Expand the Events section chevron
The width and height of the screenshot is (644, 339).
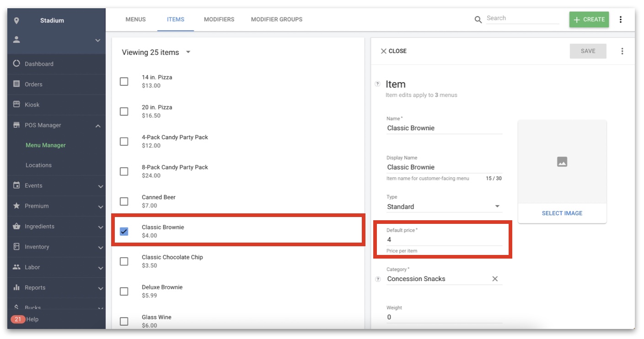click(x=101, y=186)
